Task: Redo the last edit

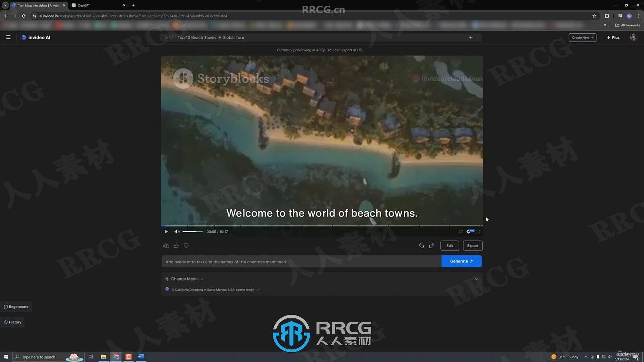Action: (431, 246)
